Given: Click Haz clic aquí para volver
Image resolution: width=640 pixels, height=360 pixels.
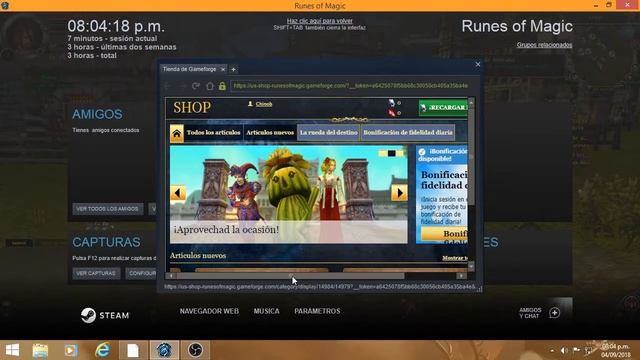Looking at the screenshot, I should coord(320,21).
